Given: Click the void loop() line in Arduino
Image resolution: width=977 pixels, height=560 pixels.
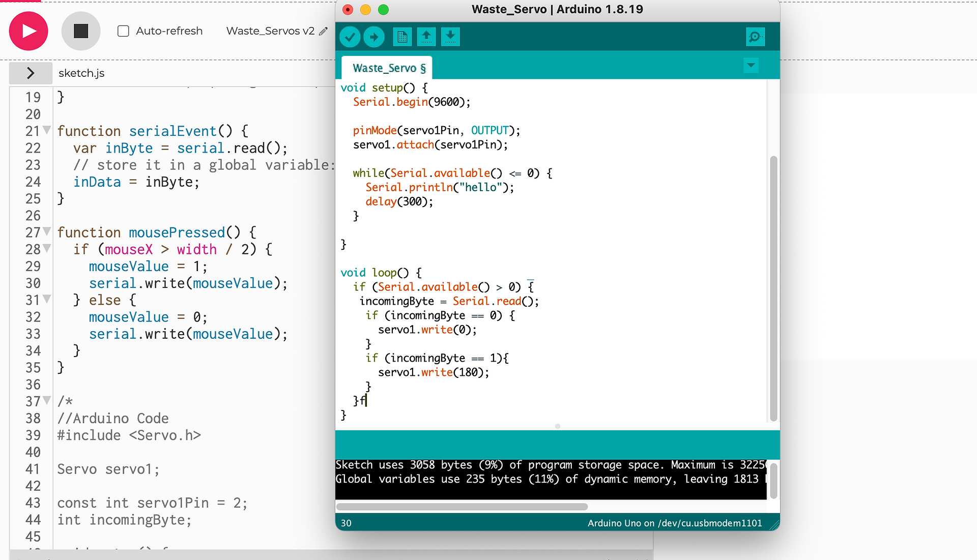Looking at the screenshot, I should click(381, 273).
